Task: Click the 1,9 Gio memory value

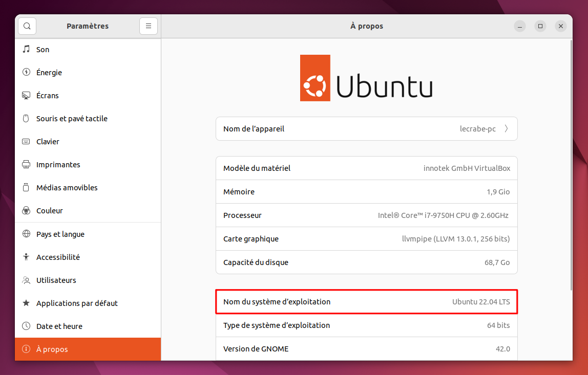Action: coord(498,192)
